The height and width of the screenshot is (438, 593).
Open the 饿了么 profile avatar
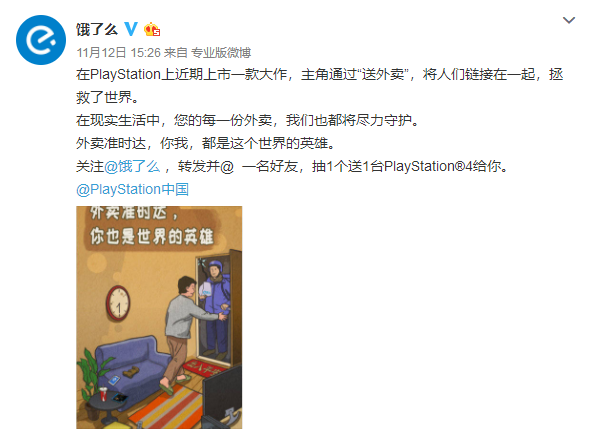click(x=41, y=40)
